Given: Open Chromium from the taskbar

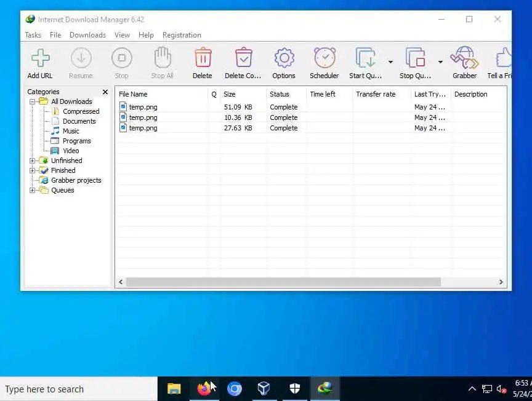Looking at the screenshot, I should [235, 389].
